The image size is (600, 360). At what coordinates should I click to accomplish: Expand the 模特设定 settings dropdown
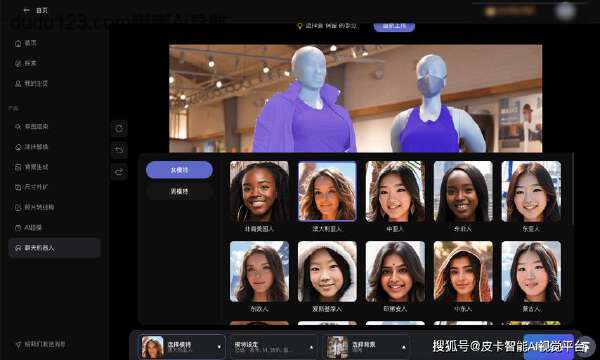(274, 347)
